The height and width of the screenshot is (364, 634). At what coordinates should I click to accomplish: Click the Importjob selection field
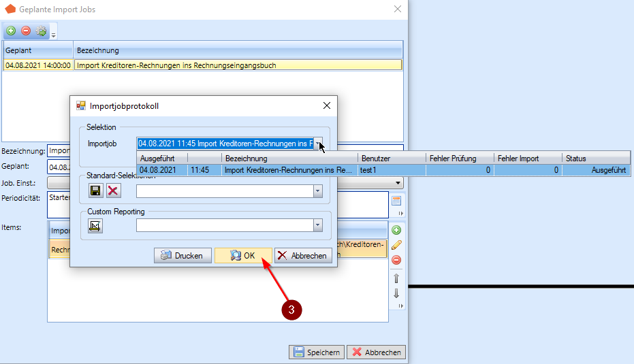[225, 144]
